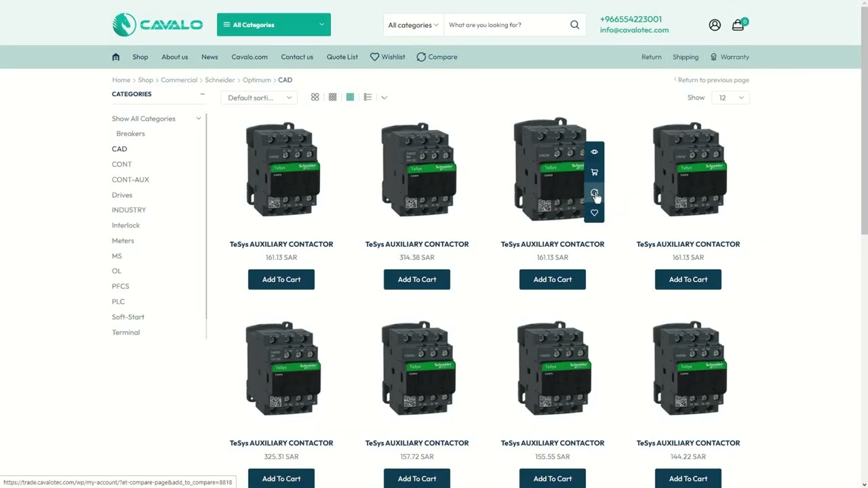
Task: Open the About us page
Action: tap(175, 57)
